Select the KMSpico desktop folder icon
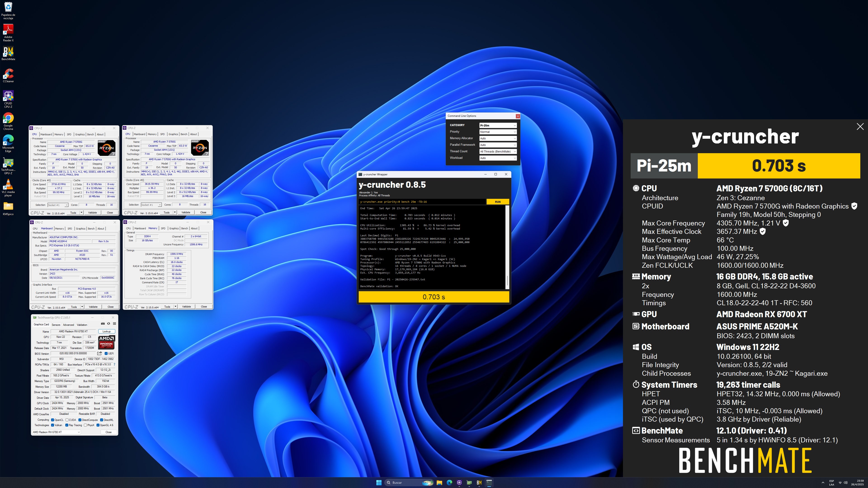The height and width of the screenshot is (488, 868). 8,209
